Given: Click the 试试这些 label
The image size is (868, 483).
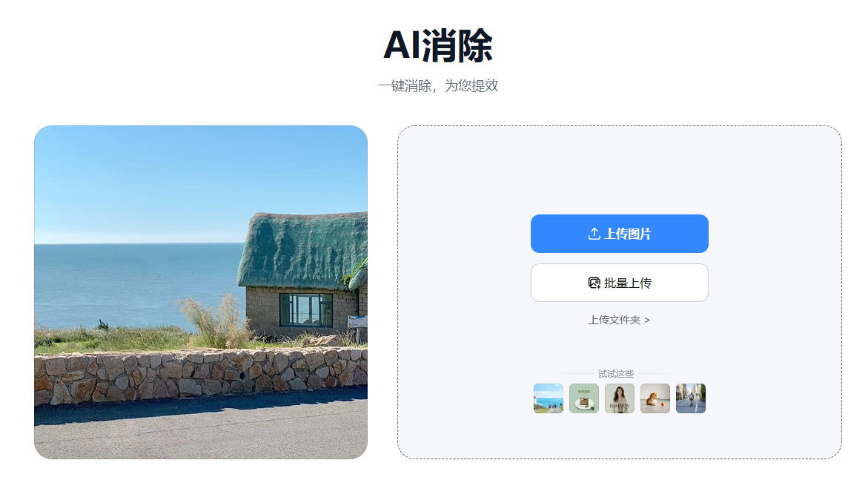Looking at the screenshot, I should [x=615, y=374].
